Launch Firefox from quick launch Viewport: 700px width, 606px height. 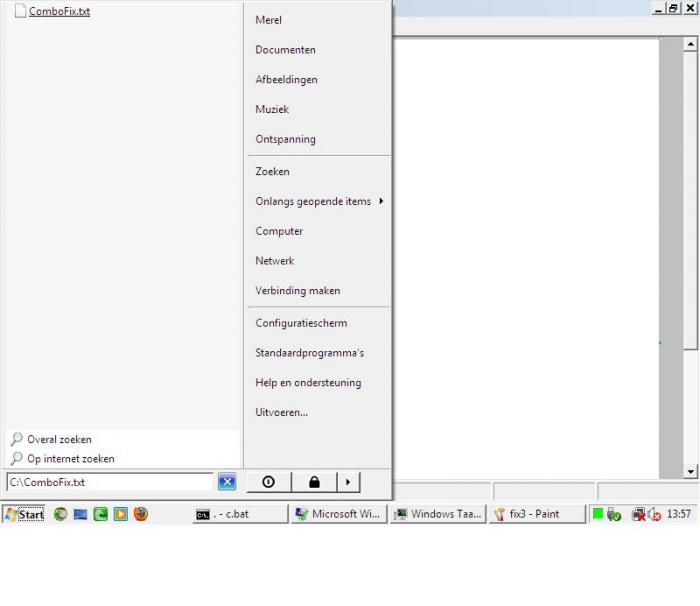coord(141,514)
